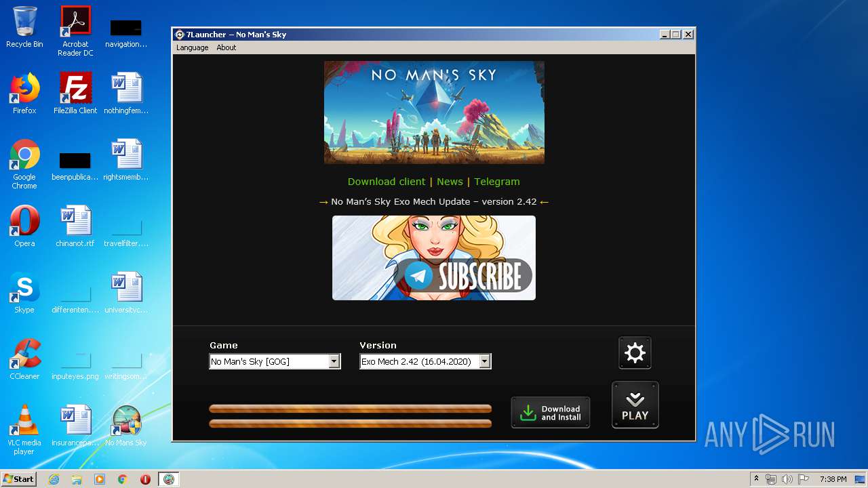Click the No Man's Sky banner image
868x488 pixels.
434,113
